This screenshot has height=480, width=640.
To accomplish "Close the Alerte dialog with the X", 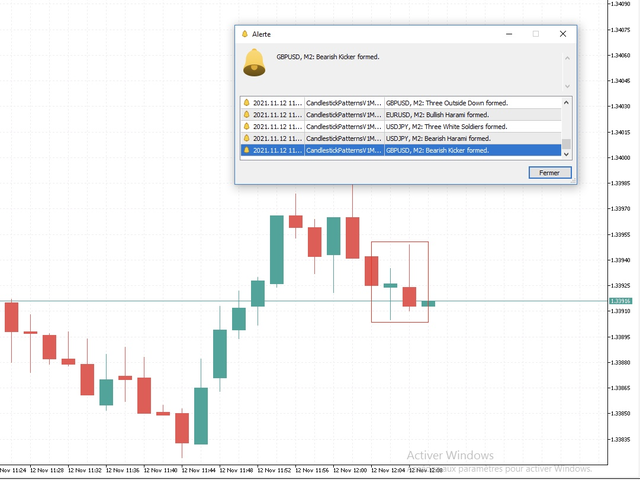I will 562,33.
